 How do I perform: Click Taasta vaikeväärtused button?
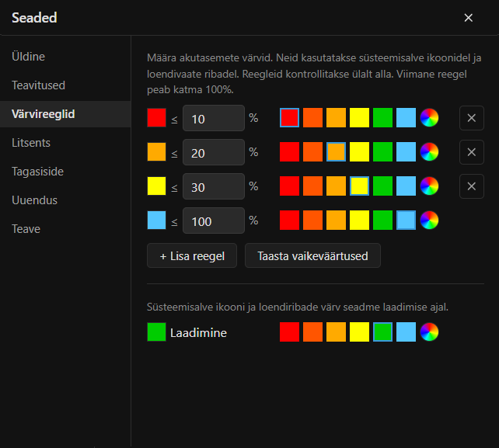coord(312,255)
